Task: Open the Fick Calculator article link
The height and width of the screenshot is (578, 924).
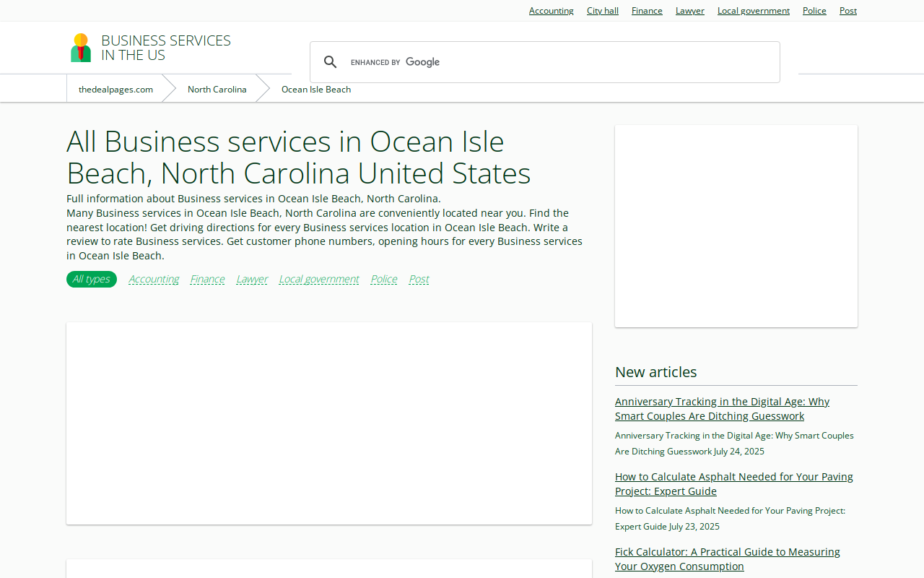Action: (728, 559)
